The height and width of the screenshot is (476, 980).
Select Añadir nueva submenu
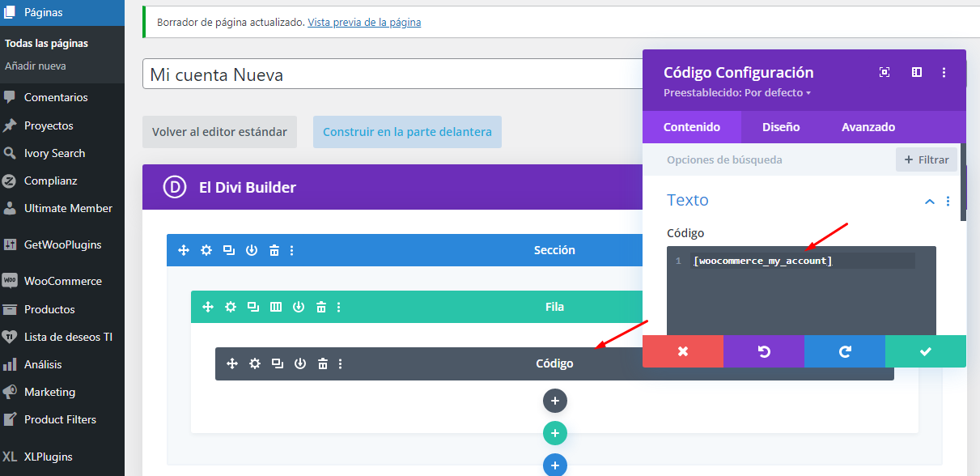tap(36, 66)
